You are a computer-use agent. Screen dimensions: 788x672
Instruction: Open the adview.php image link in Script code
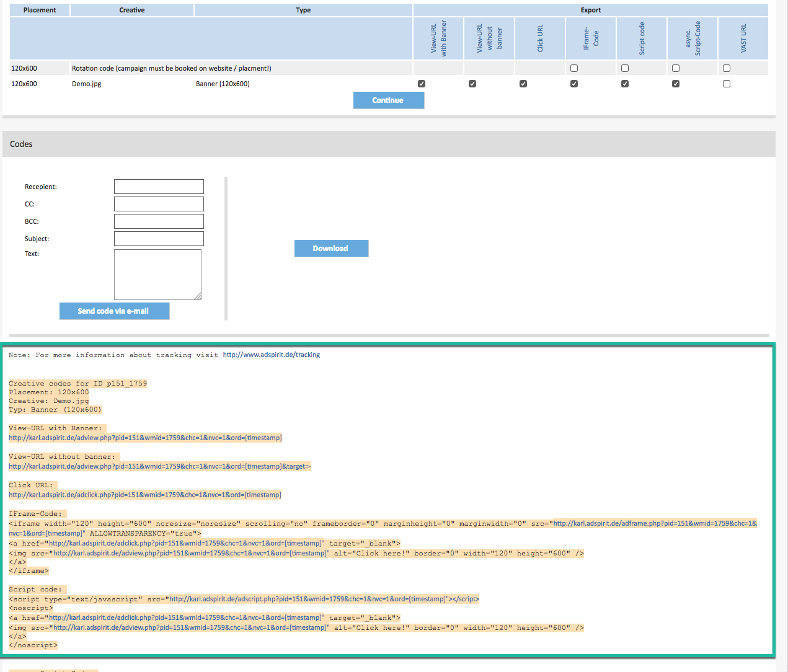tap(190, 627)
